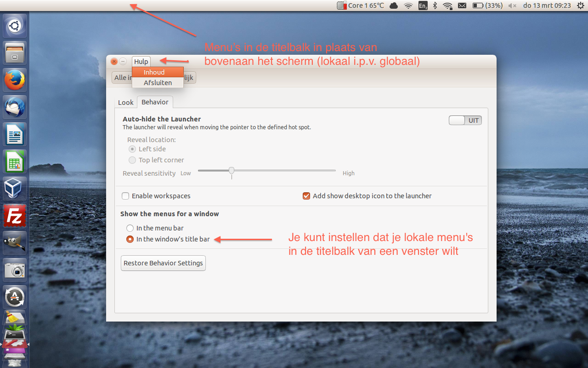Open the Files manager icon

tap(15, 53)
